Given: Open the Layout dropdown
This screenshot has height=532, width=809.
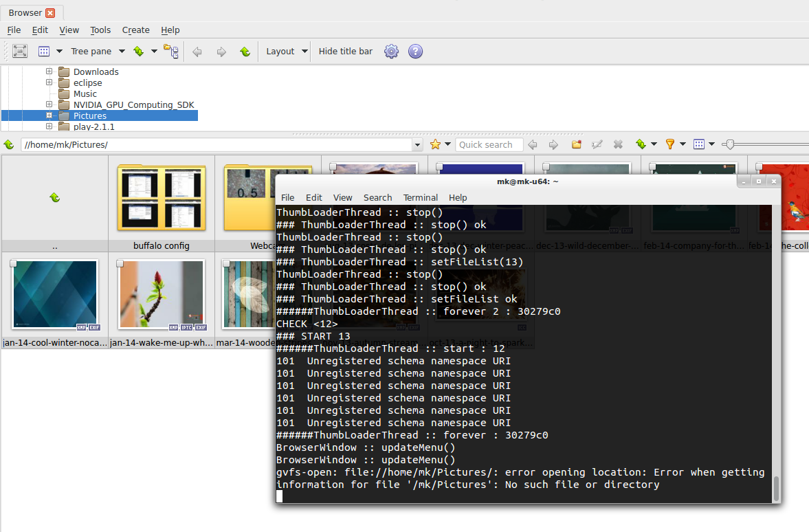Looking at the screenshot, I should (304, 52).
